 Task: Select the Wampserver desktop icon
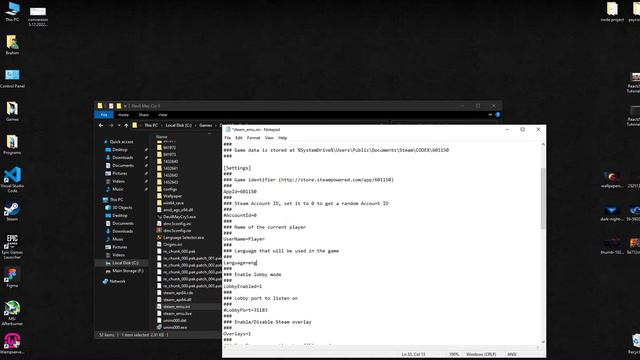(12, 343)
